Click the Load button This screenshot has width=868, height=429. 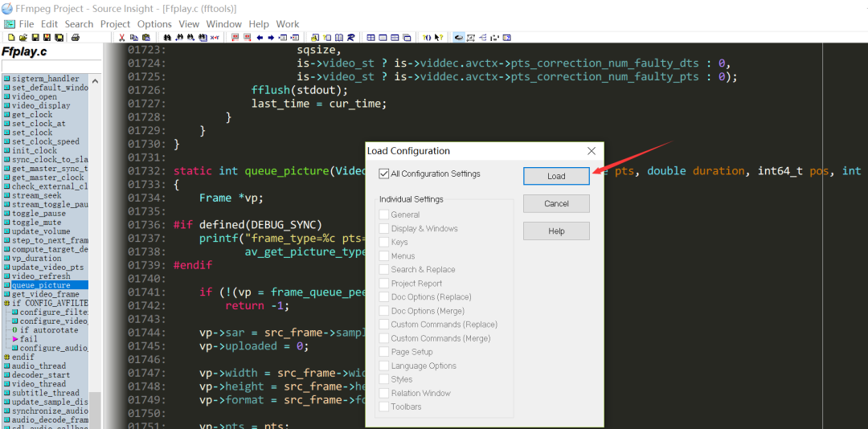(x=556, y=176)
